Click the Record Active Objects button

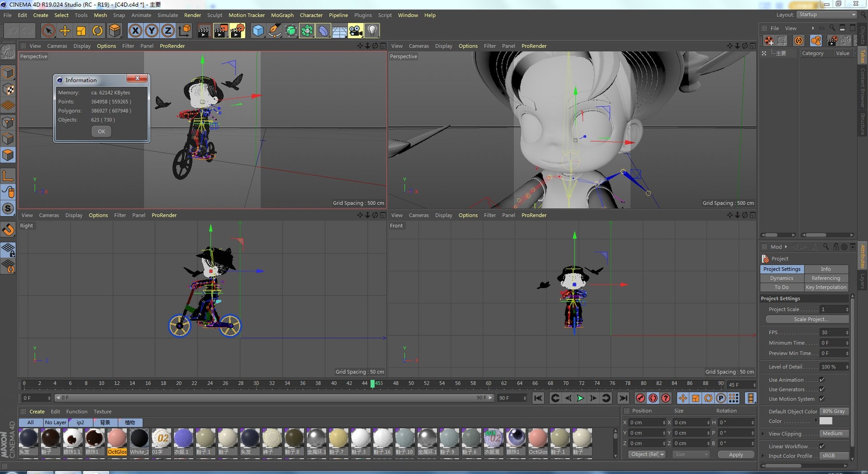[x=640, y=398]
